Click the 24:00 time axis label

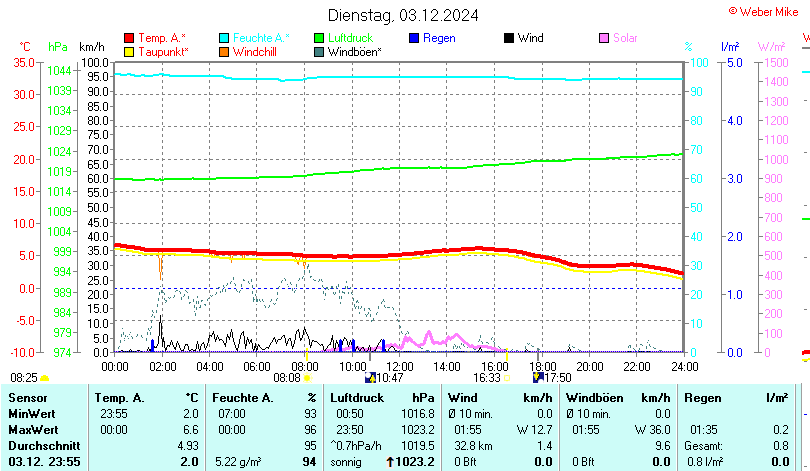684,367
